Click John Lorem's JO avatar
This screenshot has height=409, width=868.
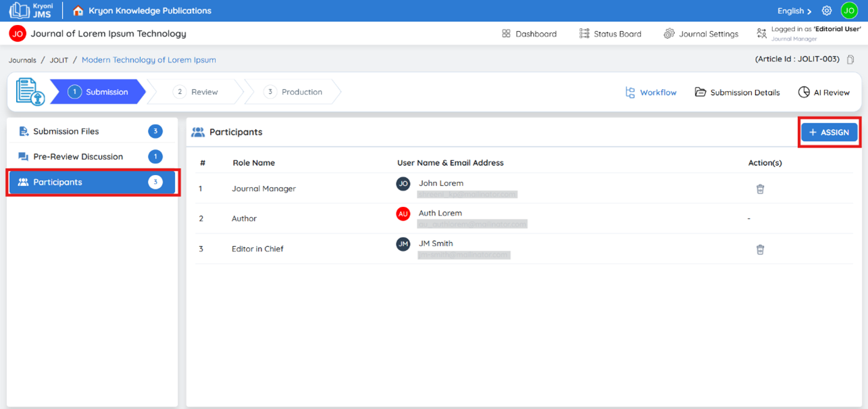tap(403, 184)
